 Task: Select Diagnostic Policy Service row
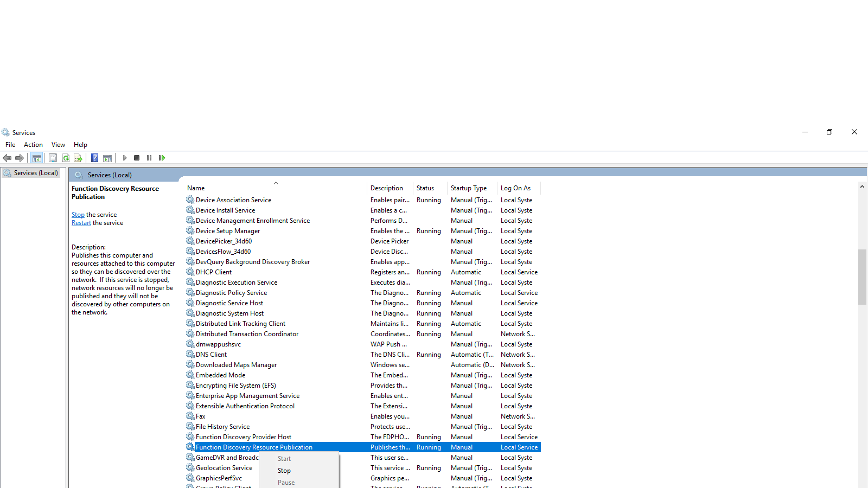363,293
